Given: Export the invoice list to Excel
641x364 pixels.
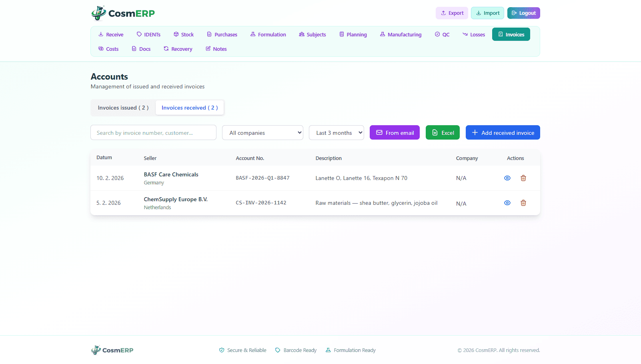Looking at the screenshot, I should coord(443,133).
